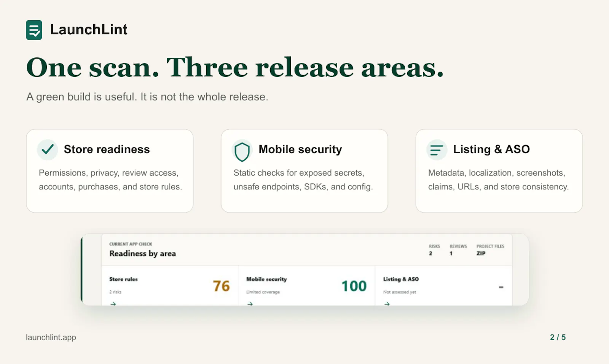Open the Listing & ASO arrow in dashboard
Screen dimensions: 609x364
387,304
